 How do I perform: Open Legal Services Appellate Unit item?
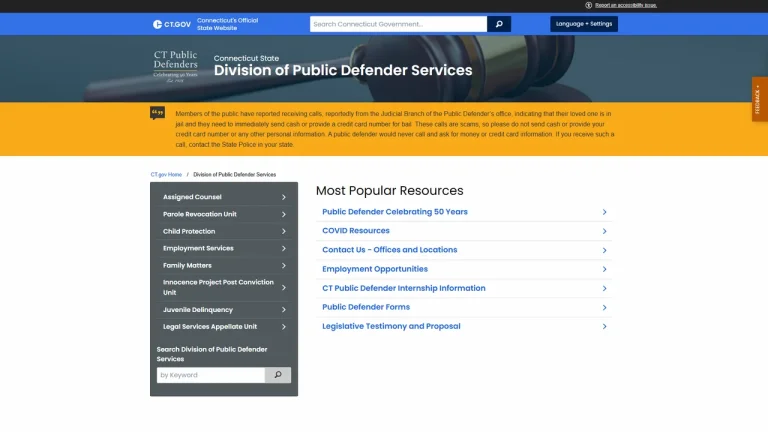(x=210, y=327)
